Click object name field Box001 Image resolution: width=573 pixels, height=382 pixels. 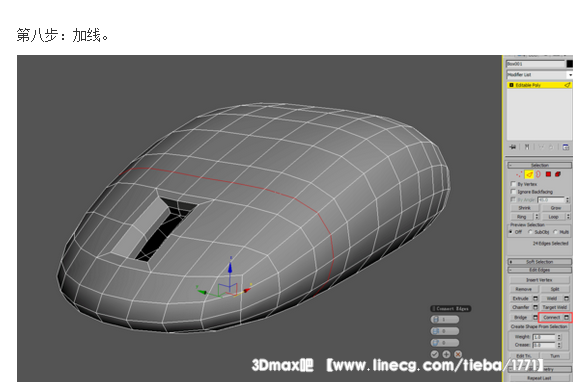tap(536, 64)
